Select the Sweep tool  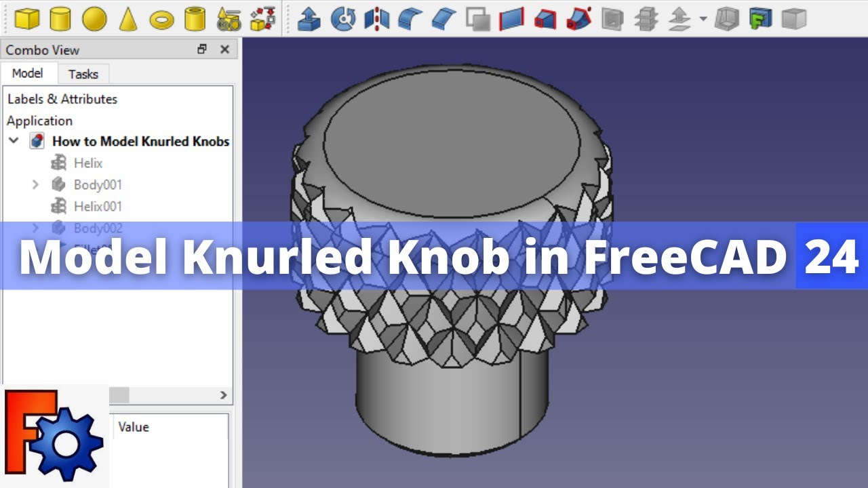(x=578, y=19)
